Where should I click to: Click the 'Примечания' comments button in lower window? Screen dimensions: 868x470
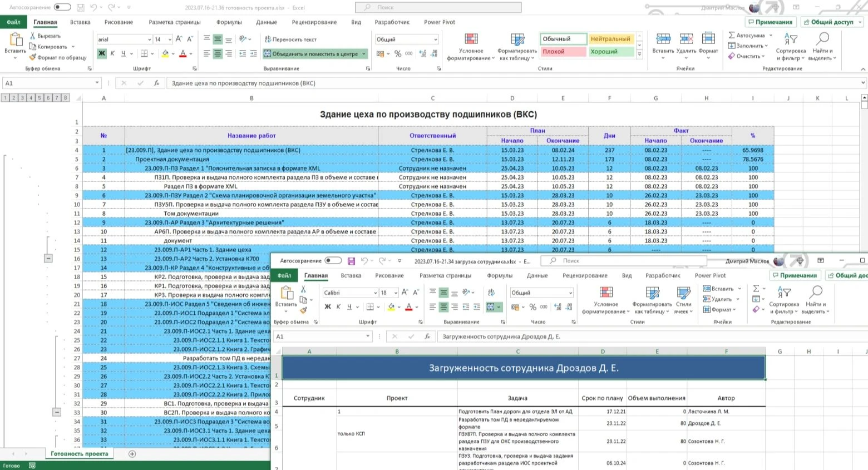(x=794, y=275)
